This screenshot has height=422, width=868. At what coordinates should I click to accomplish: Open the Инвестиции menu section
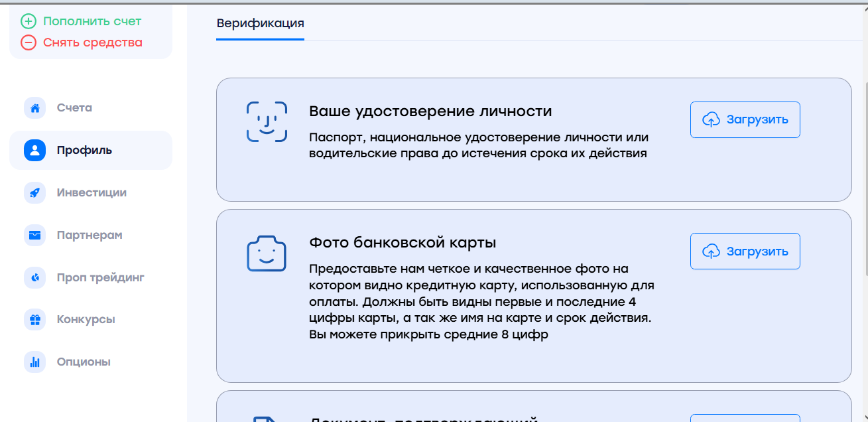tap(92, 193)
